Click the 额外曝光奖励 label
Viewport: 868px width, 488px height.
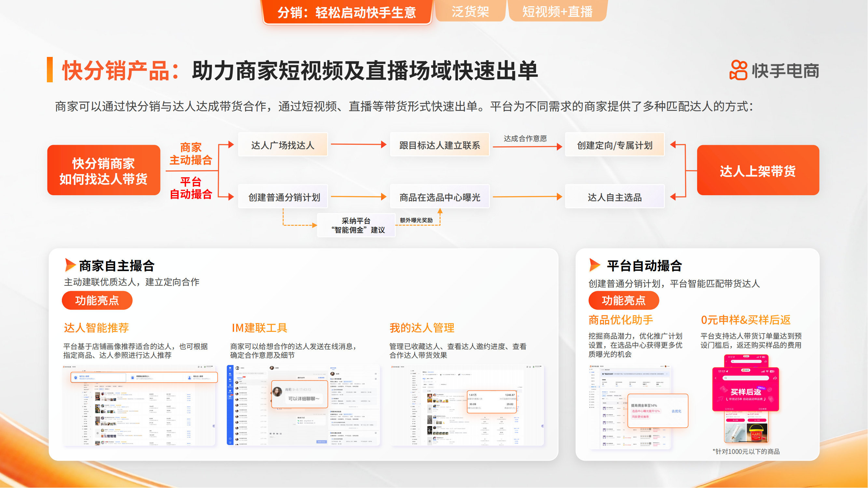tap(416, 220)
